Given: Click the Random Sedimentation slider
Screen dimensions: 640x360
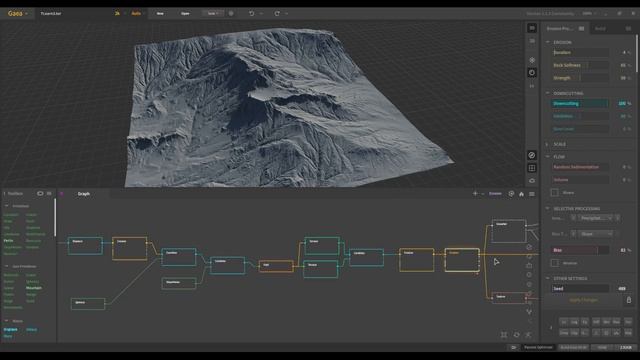Looking at the screenshot, I should 580,167.
